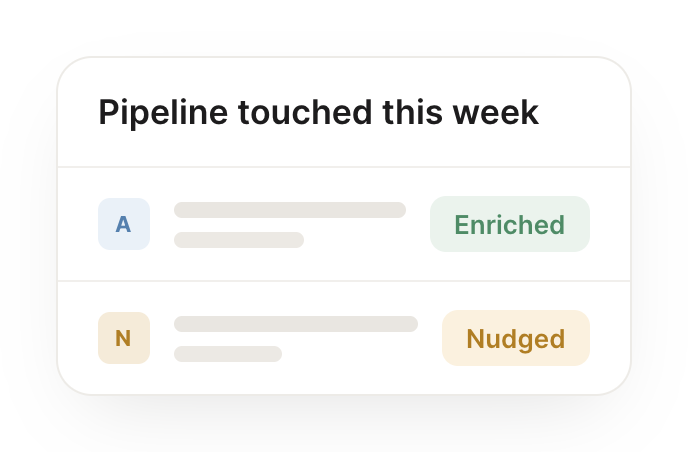
Task: Click the blue "A" avatar icon
Action: (x=124, y=224)
